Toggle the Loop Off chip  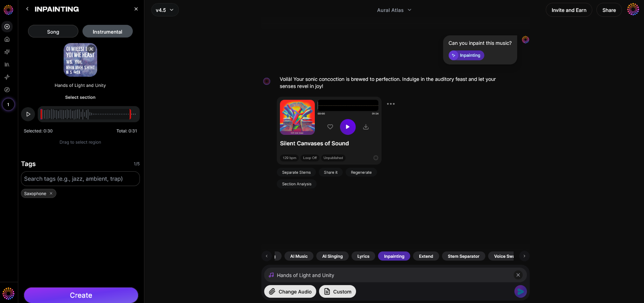click(310, 158)
